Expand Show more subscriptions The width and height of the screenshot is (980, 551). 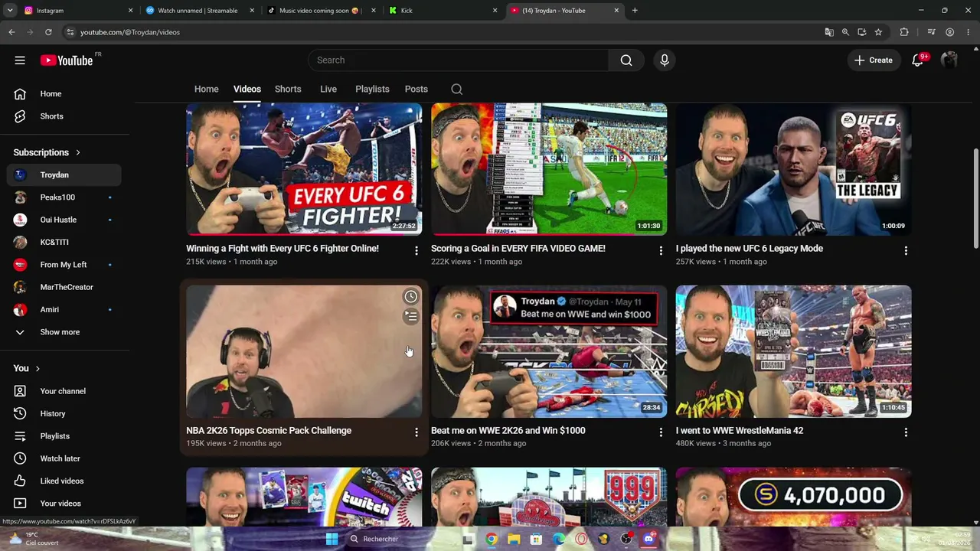60,332
